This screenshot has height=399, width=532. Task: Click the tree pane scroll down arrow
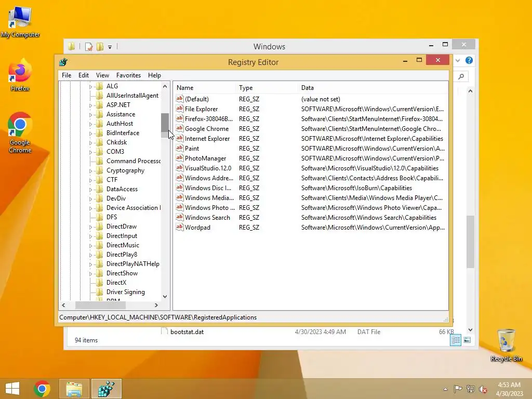(165, 297)
